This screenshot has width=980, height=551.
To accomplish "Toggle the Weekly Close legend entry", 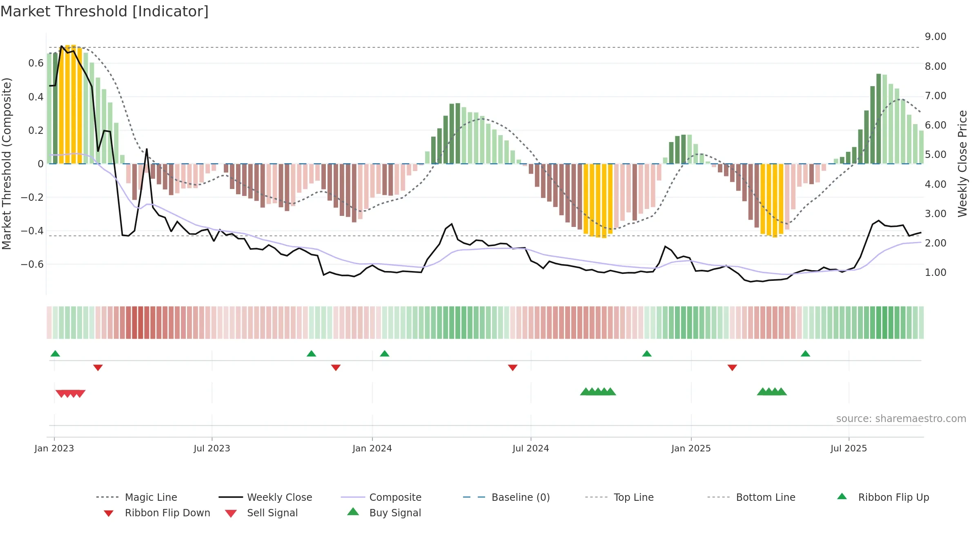I will coord(265,497).
